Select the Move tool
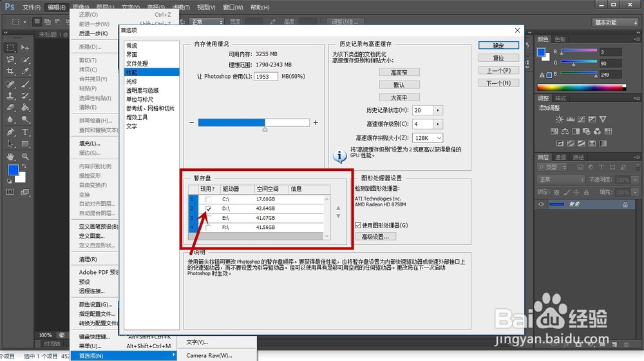The height and width of the screenshot is (361, 644). pyautogui.click(x=25, y=48)
